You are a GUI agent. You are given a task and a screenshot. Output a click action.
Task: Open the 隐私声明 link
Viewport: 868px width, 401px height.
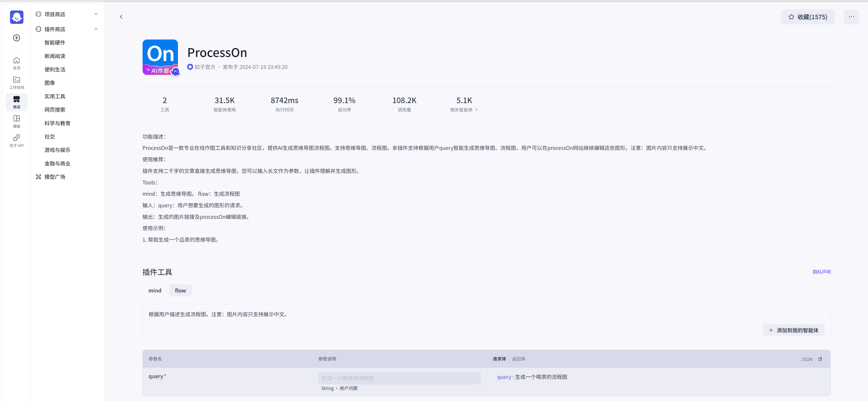point(821,272)
